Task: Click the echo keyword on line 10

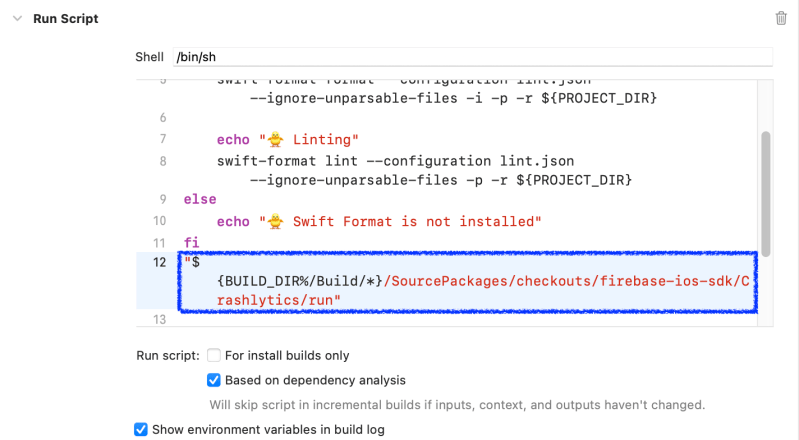Action: (x=233, y=221)
